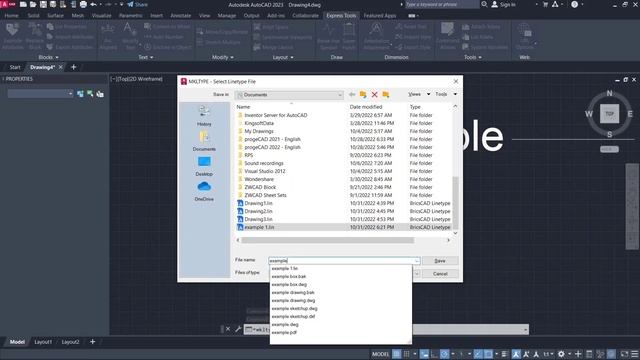Expand the Blocks ribbon panel
The height and width of the screenshot is (360, 640).
(48, 57)
